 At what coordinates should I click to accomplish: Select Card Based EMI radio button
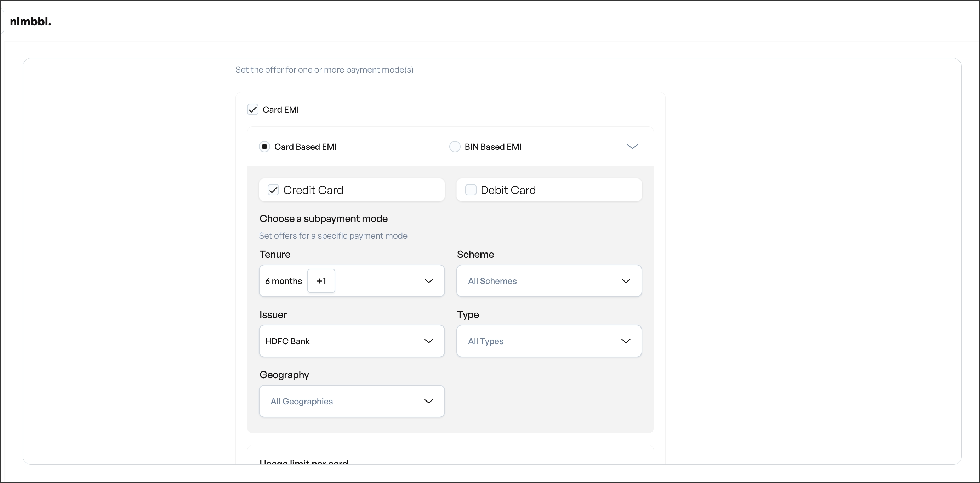(264, 147)
